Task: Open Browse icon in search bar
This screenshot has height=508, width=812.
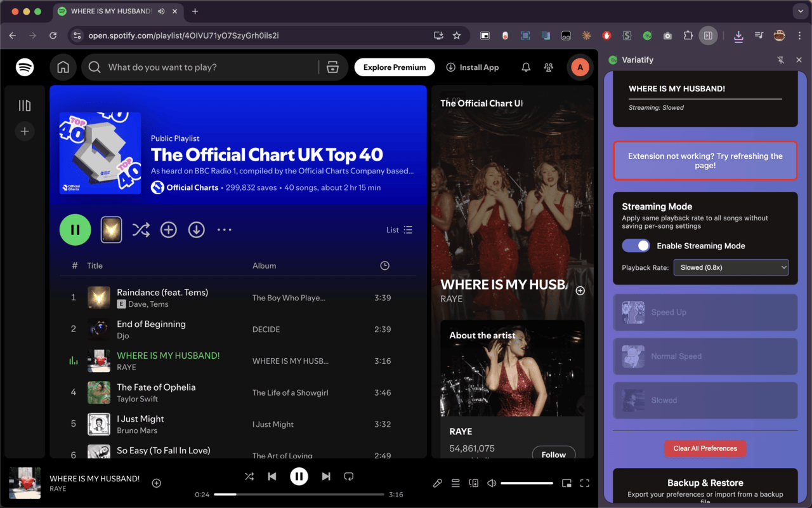Action: (x=332, y=67)
